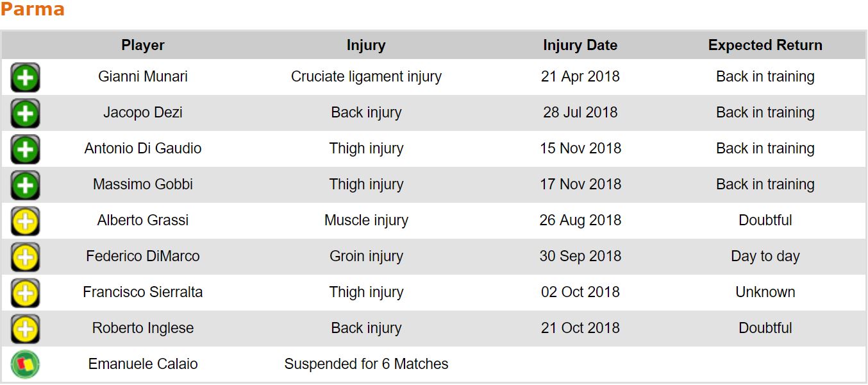
Task: Click Roberto Inglese's 'Doubtful' return status
Action: pos(765,328)
